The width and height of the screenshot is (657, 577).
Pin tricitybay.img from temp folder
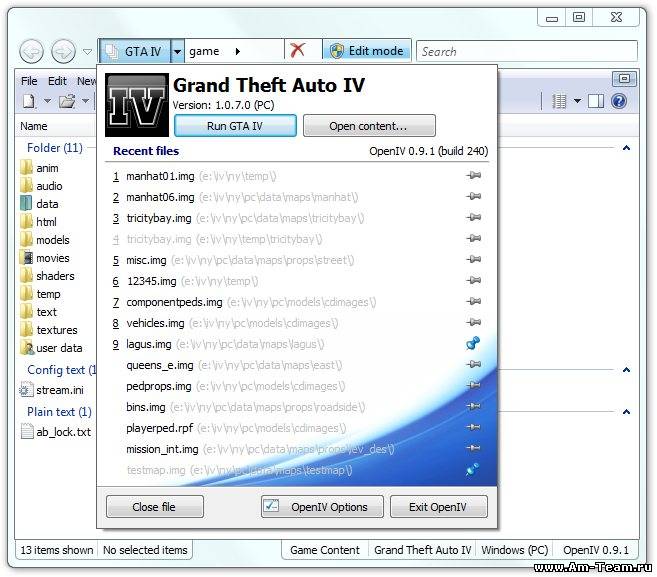tap(473, 238)
